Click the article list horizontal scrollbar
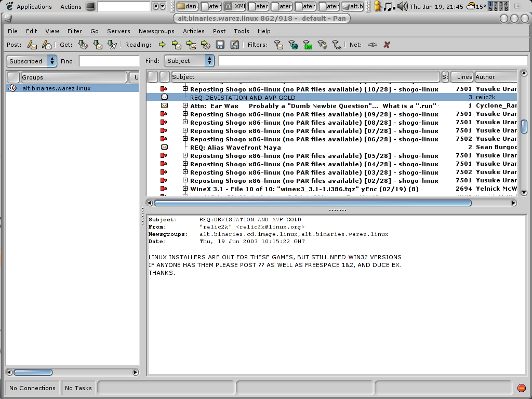 tap(312, 203)
